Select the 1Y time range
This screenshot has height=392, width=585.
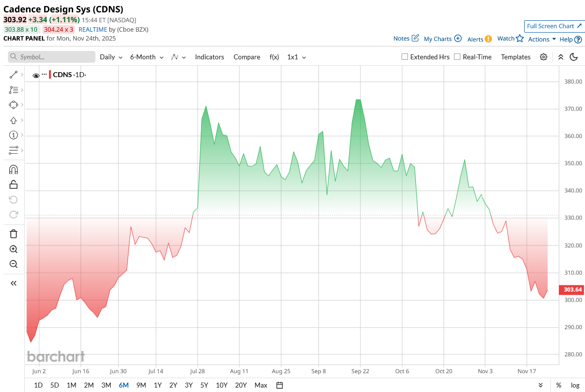click(x=157, y=385)
